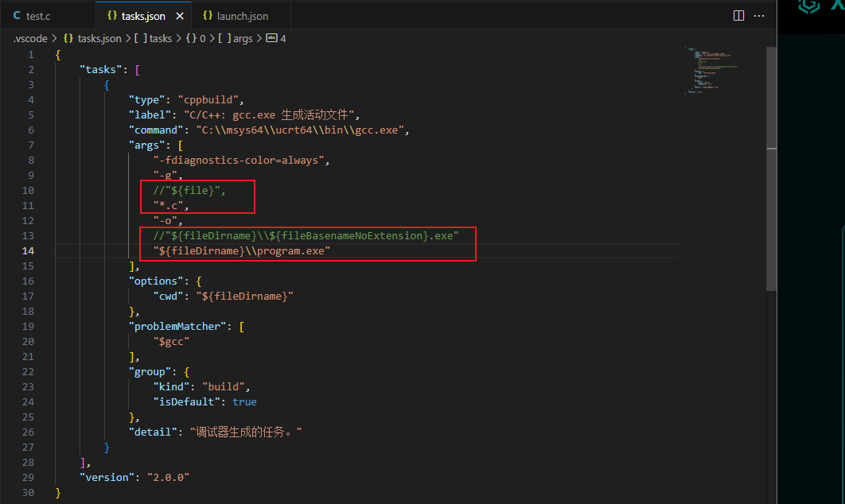
Task: Expand the tasks breadcrumb symbol dropdown
Action: click(160, 38)
